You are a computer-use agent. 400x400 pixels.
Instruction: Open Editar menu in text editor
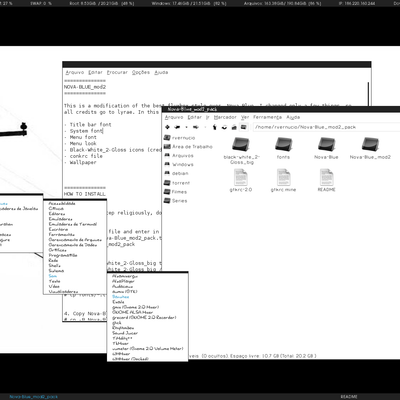(95, 72)
